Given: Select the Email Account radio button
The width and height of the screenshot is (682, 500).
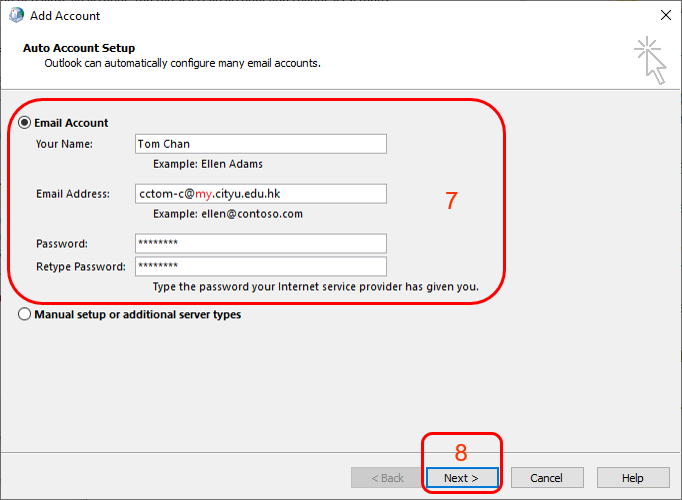Looking at the screenshot, I should 24,123.
